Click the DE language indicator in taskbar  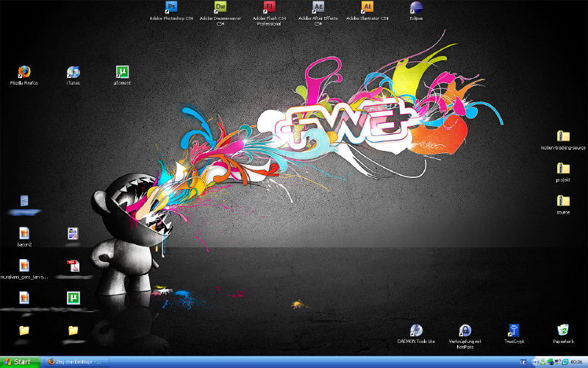click(523, 362)
